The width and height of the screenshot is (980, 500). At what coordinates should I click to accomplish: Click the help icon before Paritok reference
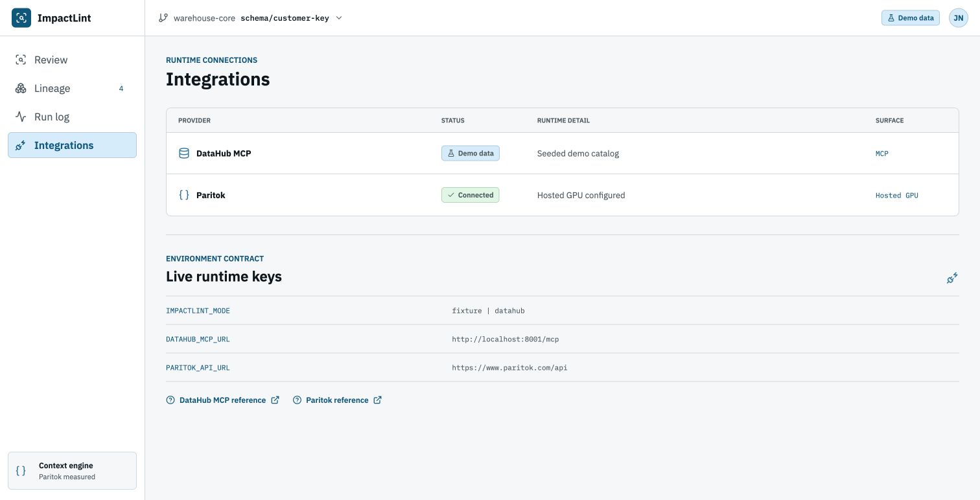tap(297, 400)
